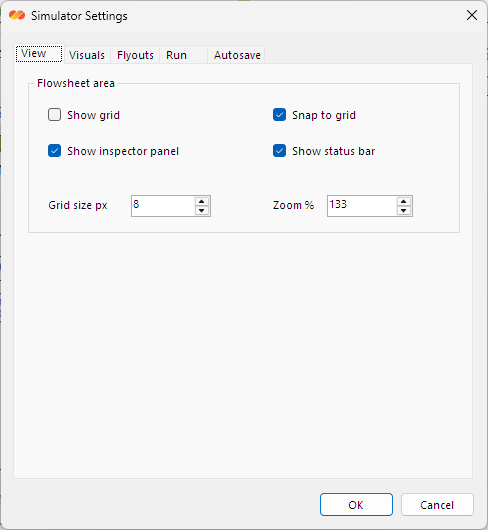Viewport: 488px width, 530px height.
Task: Open the Flyouts tab
Action: pos(135,55)
